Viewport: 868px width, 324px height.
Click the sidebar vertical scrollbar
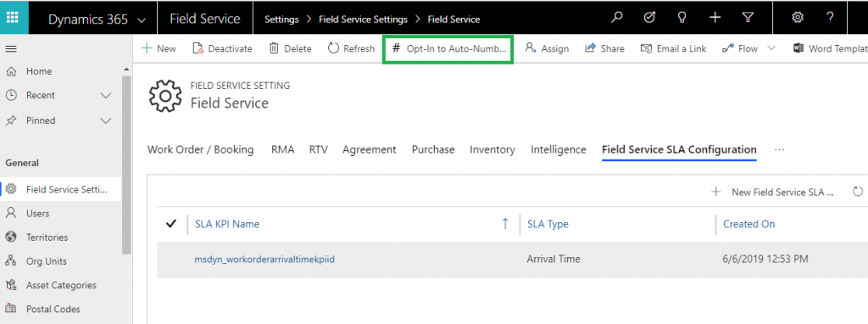coord(127,165)
